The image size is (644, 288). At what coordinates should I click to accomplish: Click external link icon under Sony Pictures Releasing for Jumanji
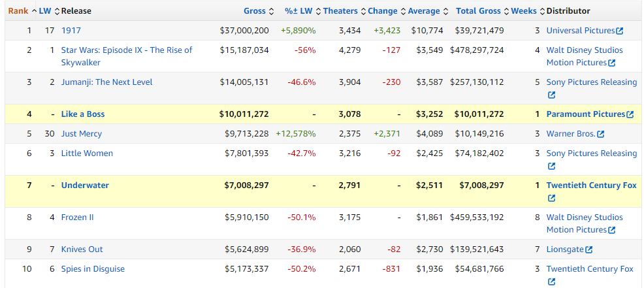pyautogui.click(x=551, y=95)
